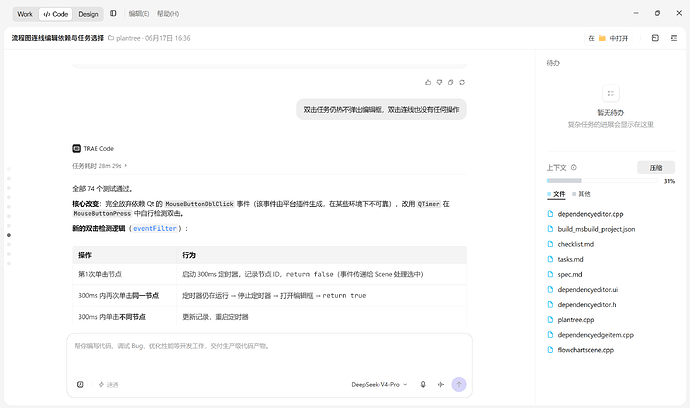Click the thumbs down feedback icon
The image size is (690, 408).
point(439,82)
